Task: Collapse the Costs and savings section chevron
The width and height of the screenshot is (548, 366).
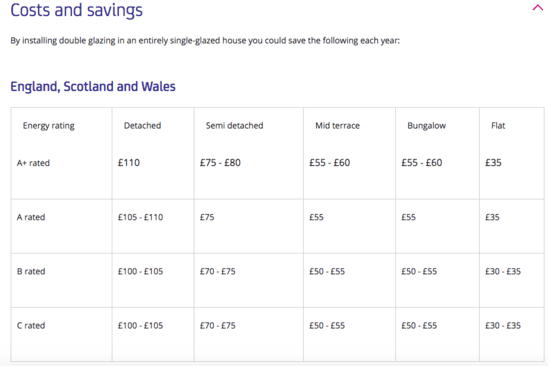Action: pos(538,7)
